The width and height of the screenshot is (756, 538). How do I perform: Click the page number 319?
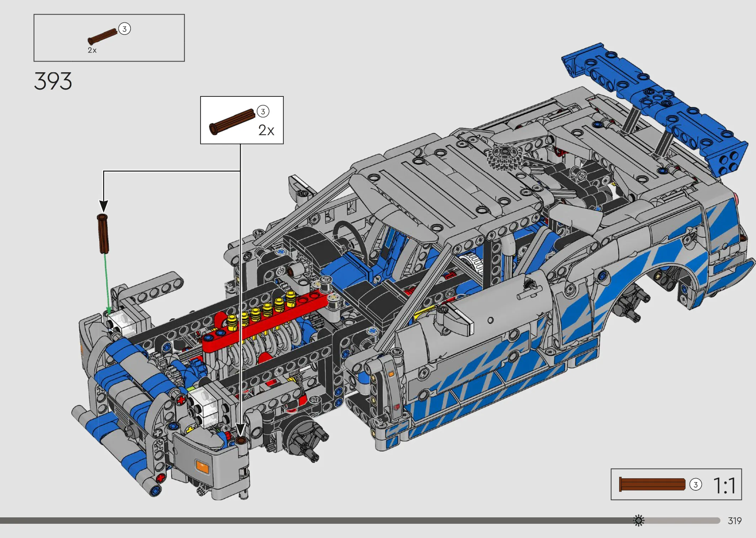735,521
